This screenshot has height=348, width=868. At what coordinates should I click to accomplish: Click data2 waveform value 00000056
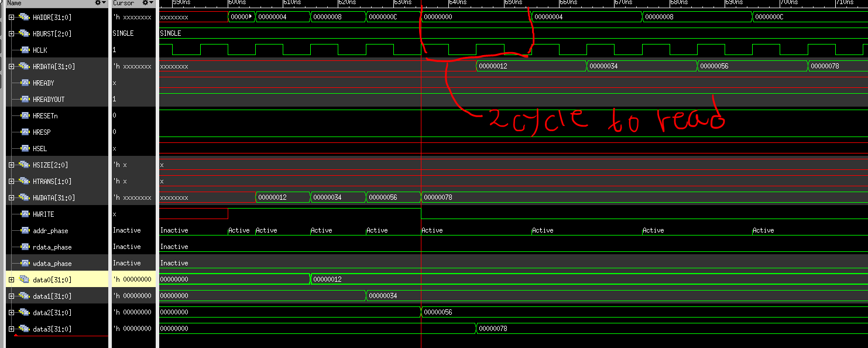(438, 312)
